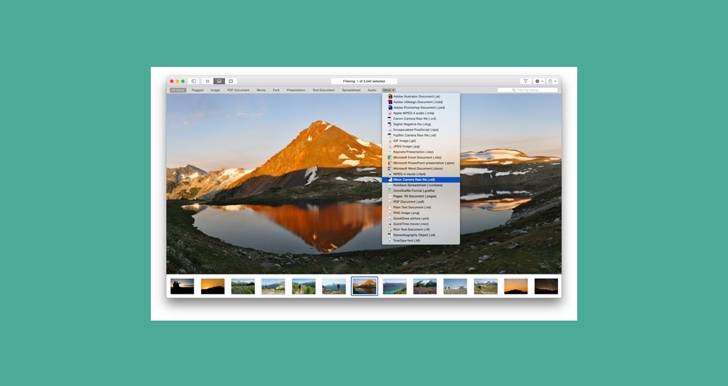Select the All Kinds filter tab
Screen dimensions: 728x386
tap(178, 90)
